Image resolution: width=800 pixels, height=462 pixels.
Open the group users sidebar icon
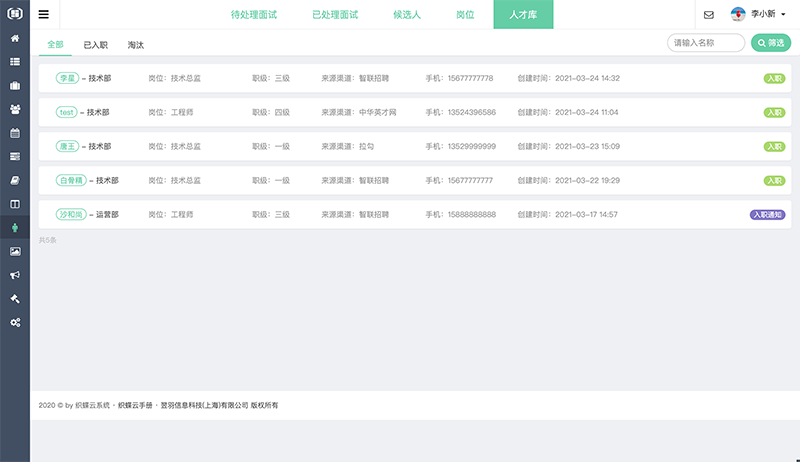(15, 109)
